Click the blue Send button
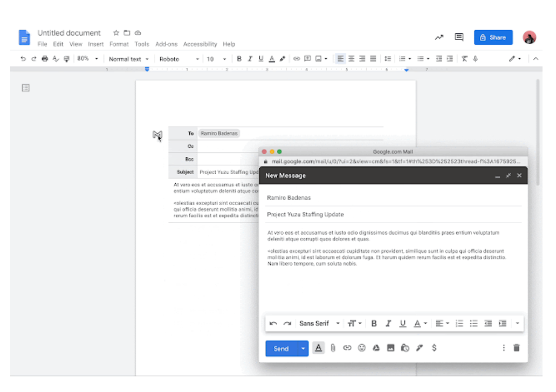Image resolution: width=556 pixels, height=392 pixels. tap(281, 348)
